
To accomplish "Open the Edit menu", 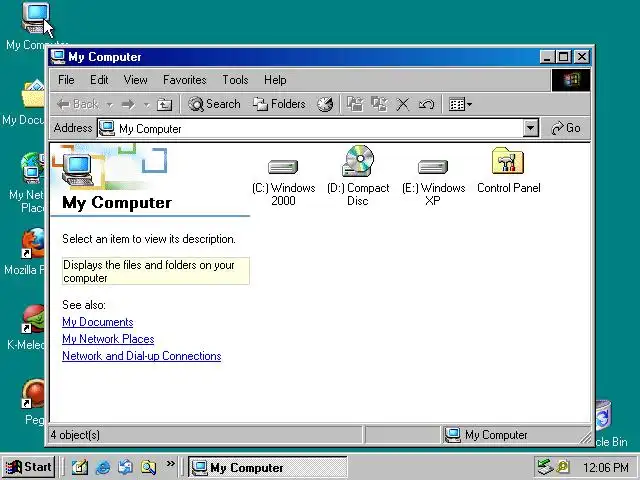I will click(x=99, y=80).
